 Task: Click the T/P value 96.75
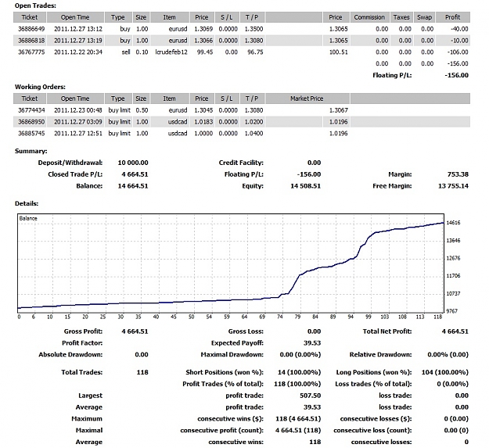point(255,52)
